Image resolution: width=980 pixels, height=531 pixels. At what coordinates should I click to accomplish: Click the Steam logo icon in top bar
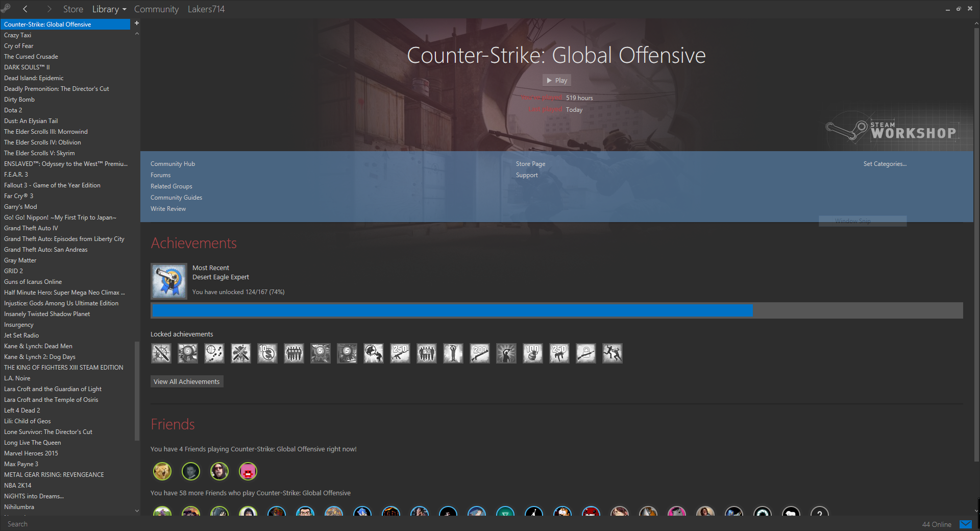pos(6,8)
